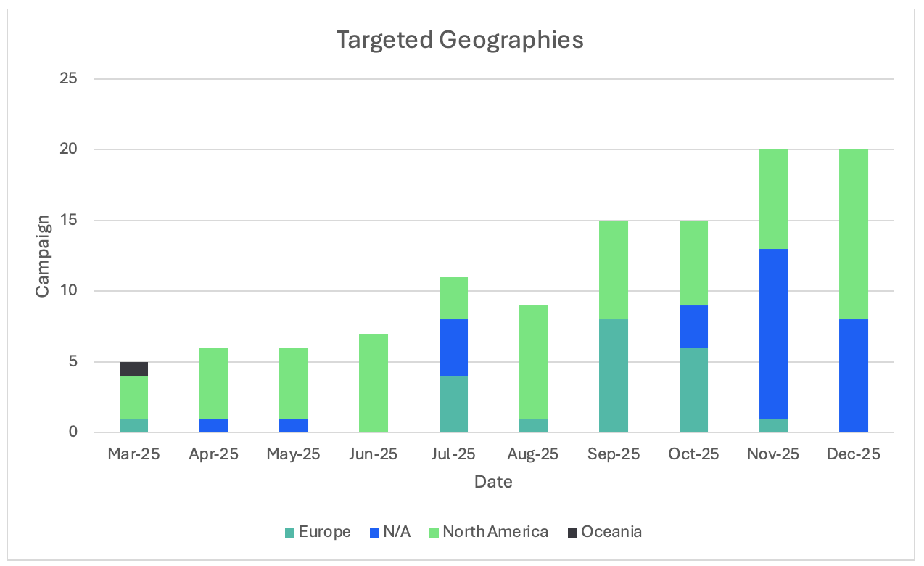
Task: Select the Europe segment in Oct-25 bar
Action: pyautogui.click(x=693, y=390)
